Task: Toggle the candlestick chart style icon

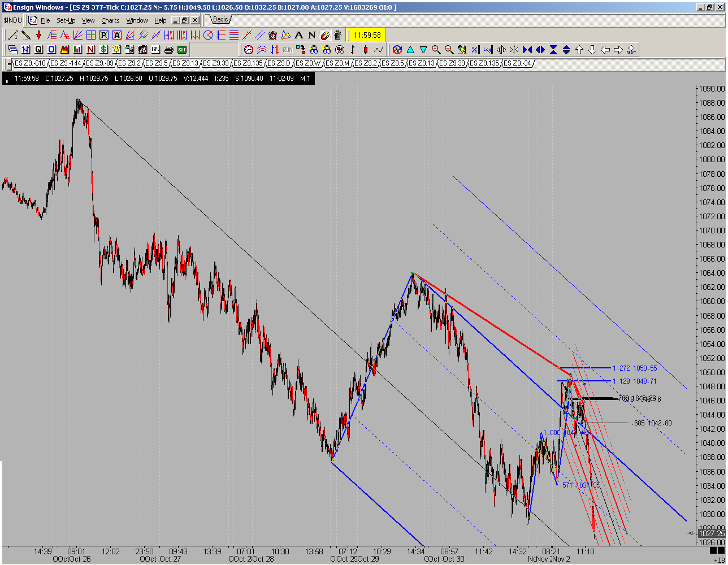Action: (366, 49)
